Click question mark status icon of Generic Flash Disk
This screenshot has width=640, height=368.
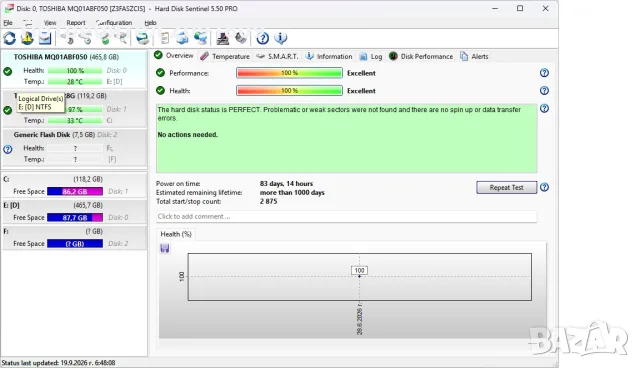[x=8, y=149]
